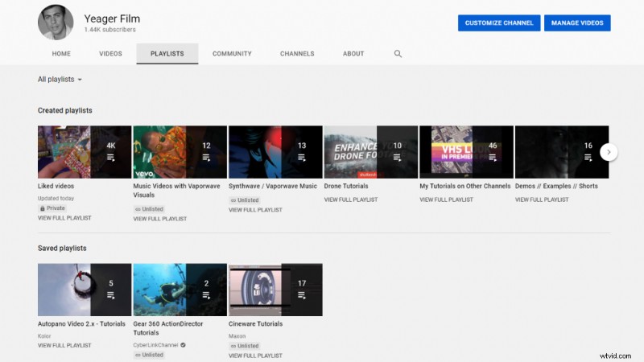The height and width of the screenshot is (362, 644).
Task: Click the playlist icon on Synthwave / Vaporwave Music
Action: point(302,158)
